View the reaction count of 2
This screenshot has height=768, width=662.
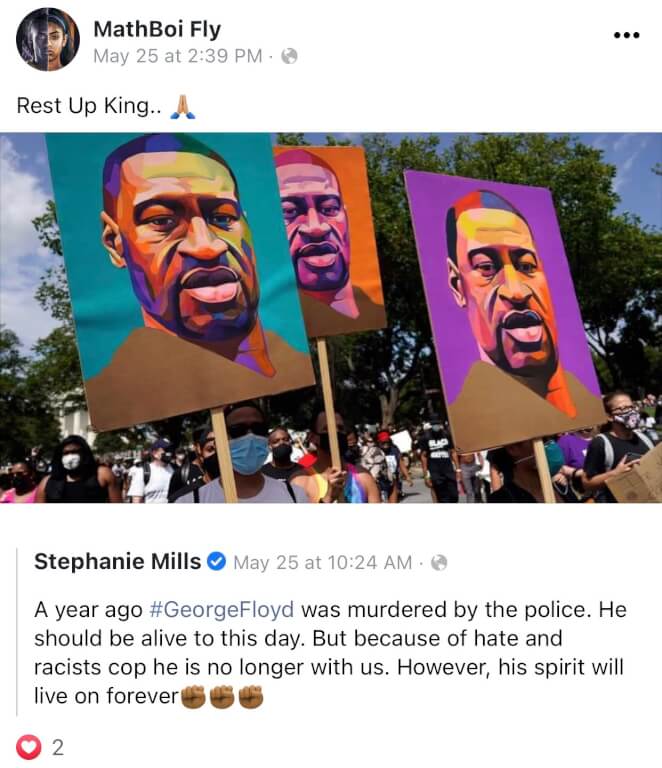pyautogui.click(x=58, y=747)
